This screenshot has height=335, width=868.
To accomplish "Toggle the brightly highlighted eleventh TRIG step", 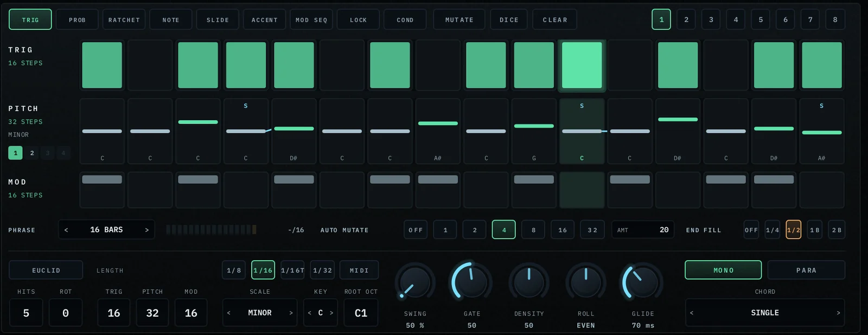I will pos(582,65).
